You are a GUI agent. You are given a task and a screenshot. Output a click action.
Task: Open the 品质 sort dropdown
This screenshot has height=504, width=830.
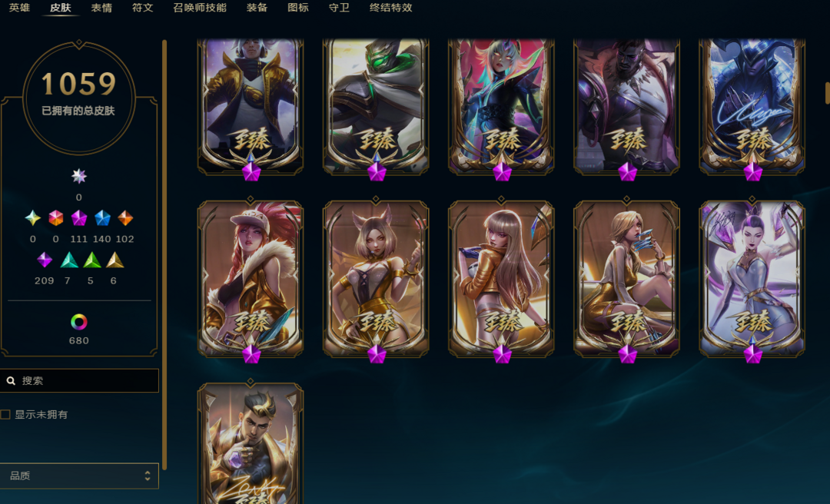[79, 476]
